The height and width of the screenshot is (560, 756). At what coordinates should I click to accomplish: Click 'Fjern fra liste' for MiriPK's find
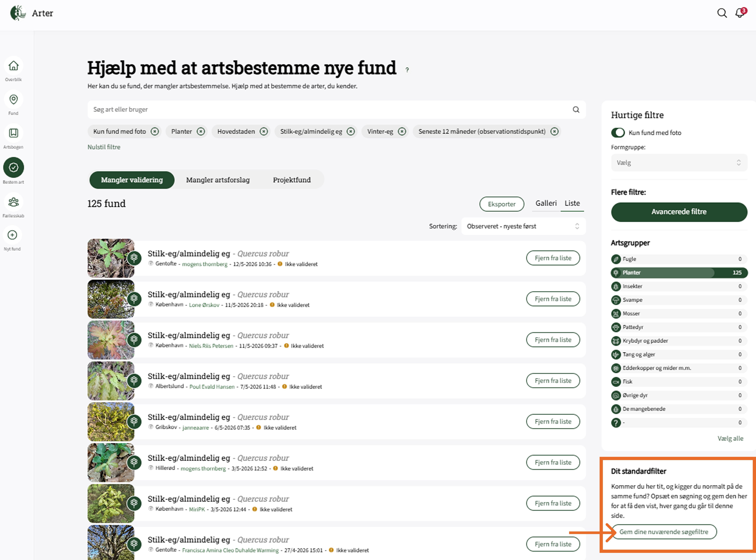[x=553, y=503]
